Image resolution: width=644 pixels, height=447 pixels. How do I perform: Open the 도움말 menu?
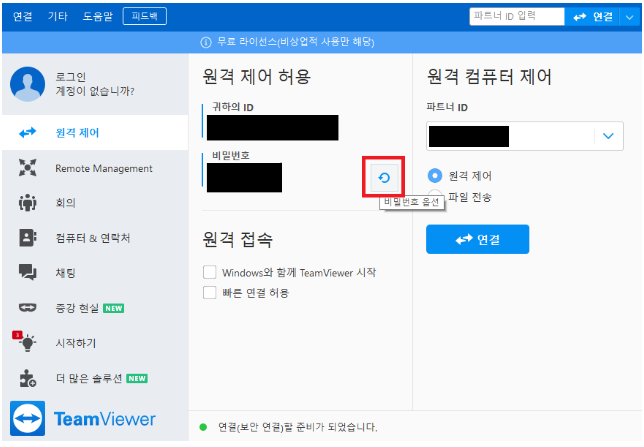(98, 16)
